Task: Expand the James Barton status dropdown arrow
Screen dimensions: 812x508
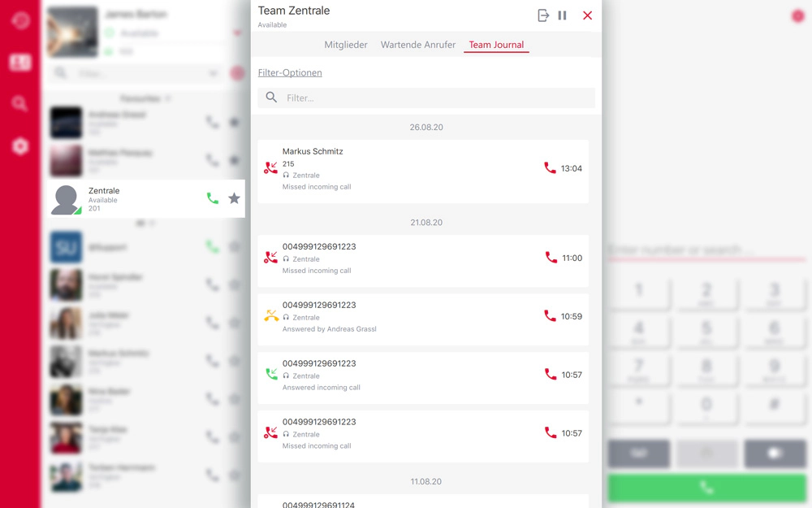Action: (237, 33)
